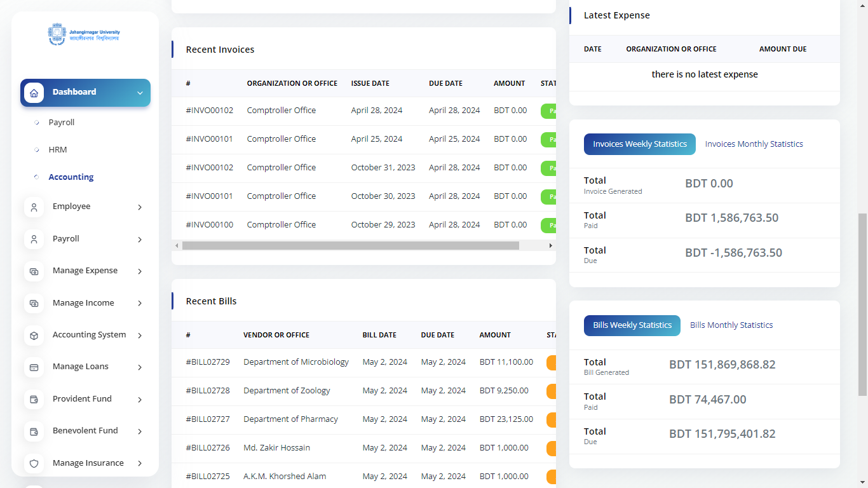The height and width of the screenshot is (488, 868).
Task: Expand the Accounting System chevron
Action: pos(140,335)
